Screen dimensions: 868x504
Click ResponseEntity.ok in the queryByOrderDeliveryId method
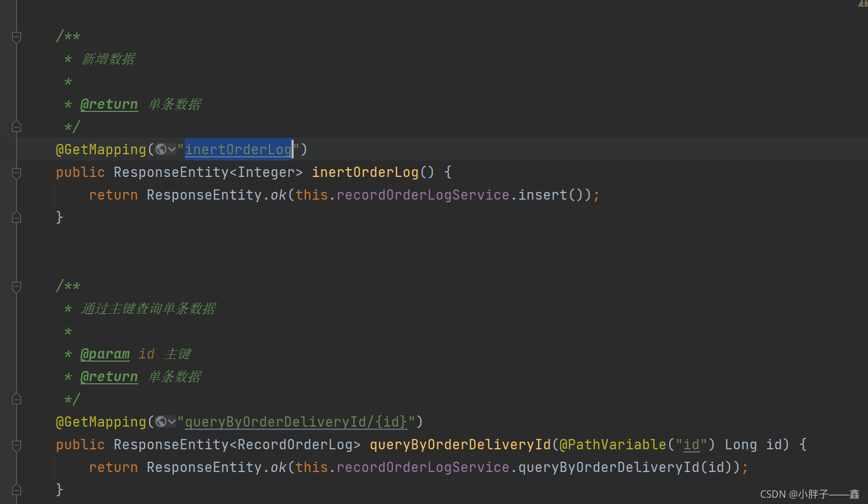click(217, 467)
